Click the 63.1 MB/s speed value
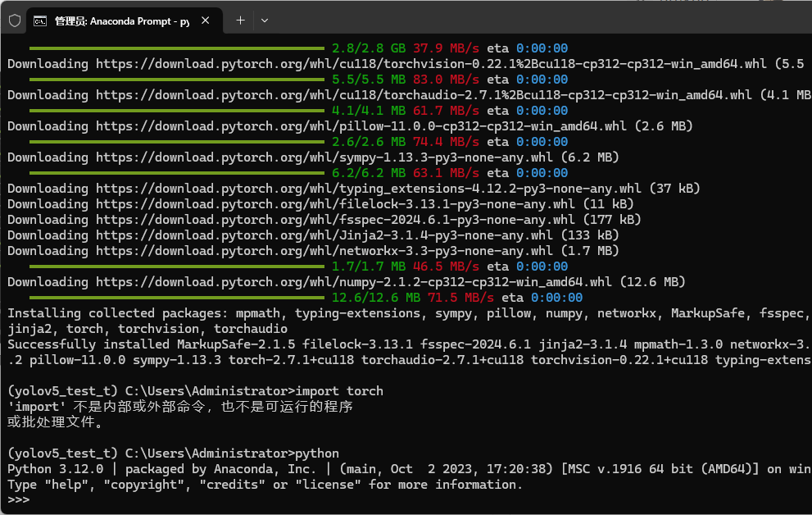This screenshot has height=515, width=812. pos(446,172)
